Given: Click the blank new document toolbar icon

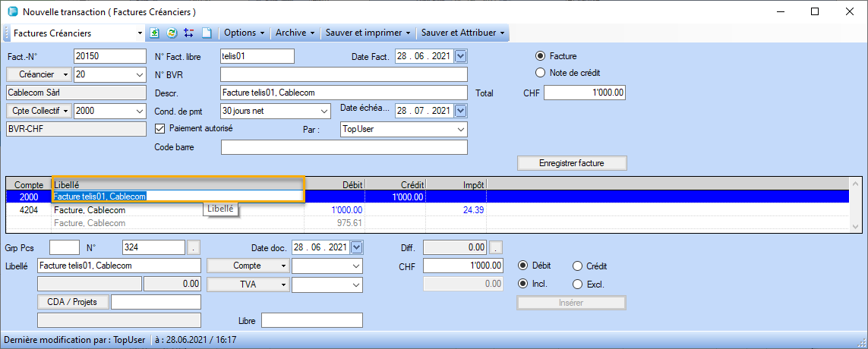Looking at the screenshot, I should tap(205, 33).
